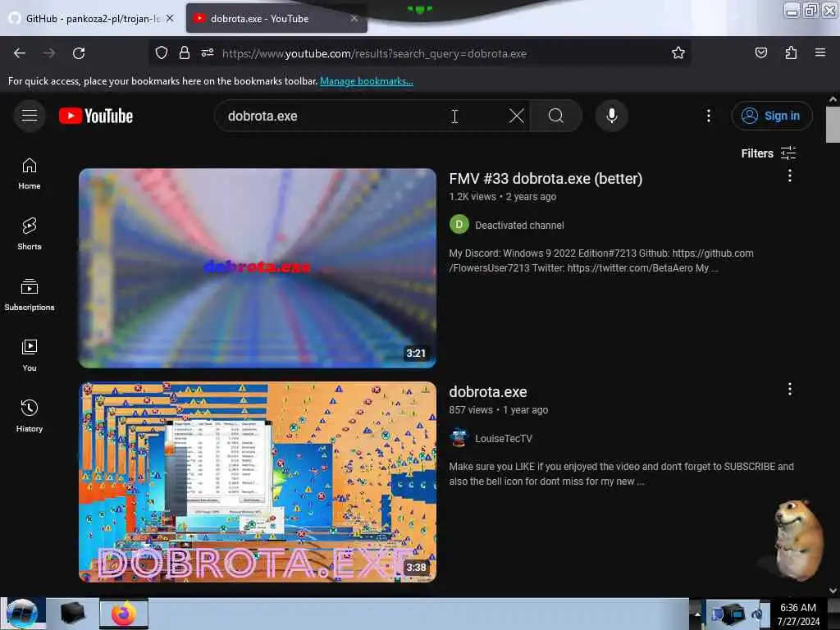Click the YouTube search magnifier button
The image size is (840, 630).
556,116
